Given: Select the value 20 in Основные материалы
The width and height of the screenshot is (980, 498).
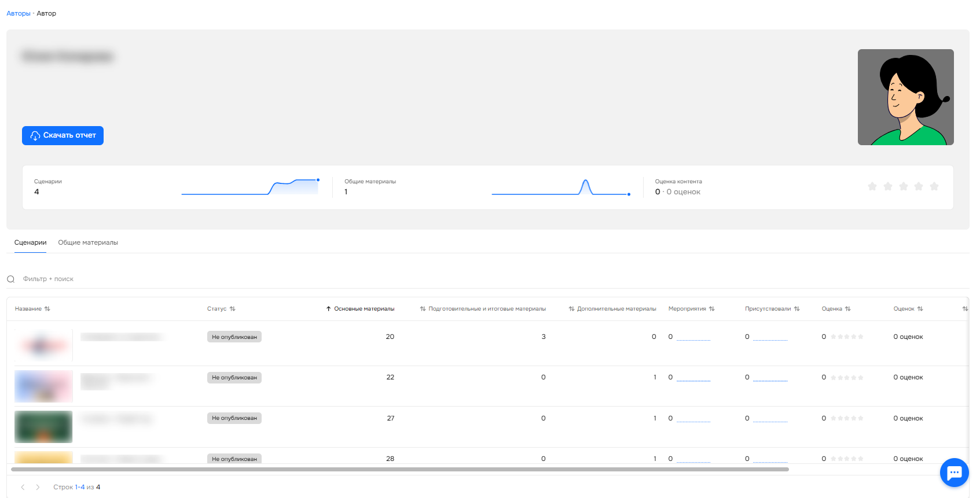Looking at the screenshot, I should 390,337.
